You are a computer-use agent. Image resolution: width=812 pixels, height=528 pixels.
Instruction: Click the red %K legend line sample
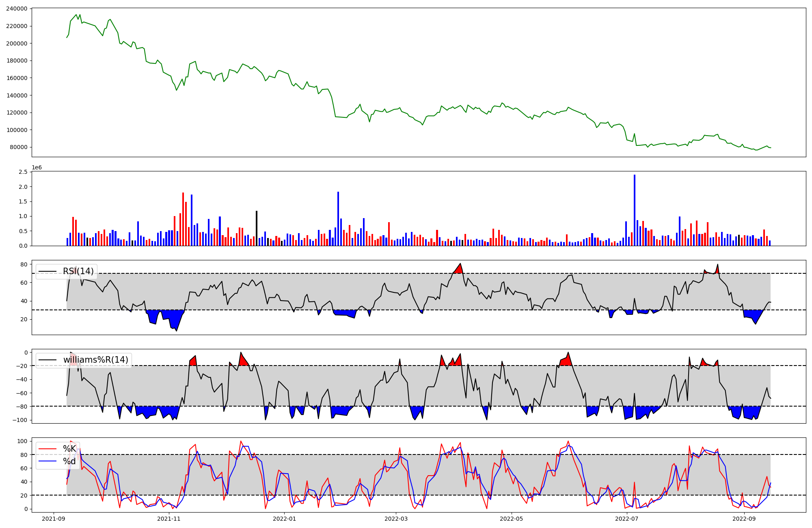(x=47, y=449)
